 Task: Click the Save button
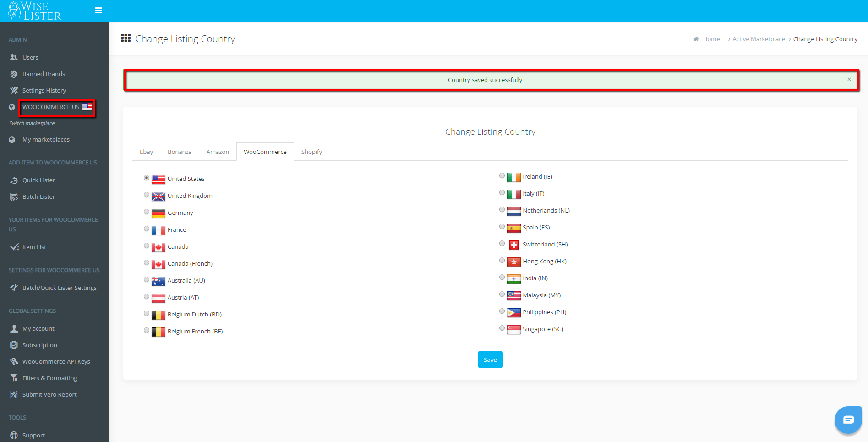pyautogui.click(x=490, y=360)
